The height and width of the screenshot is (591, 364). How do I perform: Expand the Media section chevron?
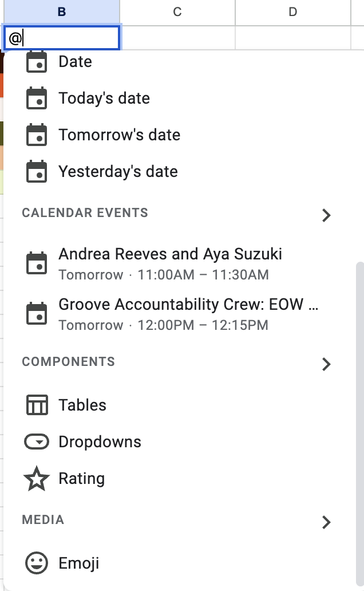pyautogui.click(x=326, y=522)
